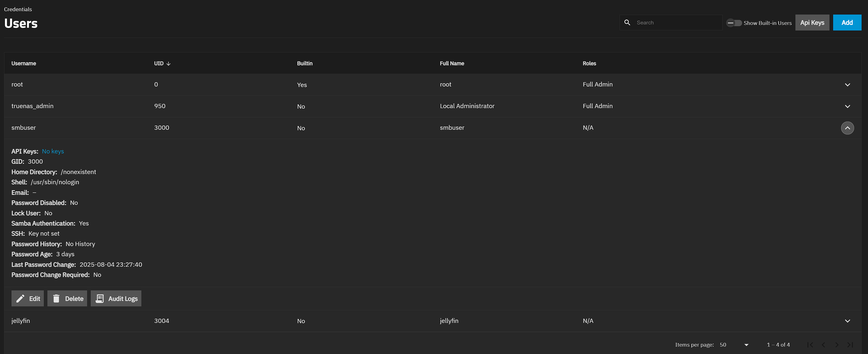Screen dimensions: 868x354
Task: Click the Edit pencil icon
Action: pos(20,299)
